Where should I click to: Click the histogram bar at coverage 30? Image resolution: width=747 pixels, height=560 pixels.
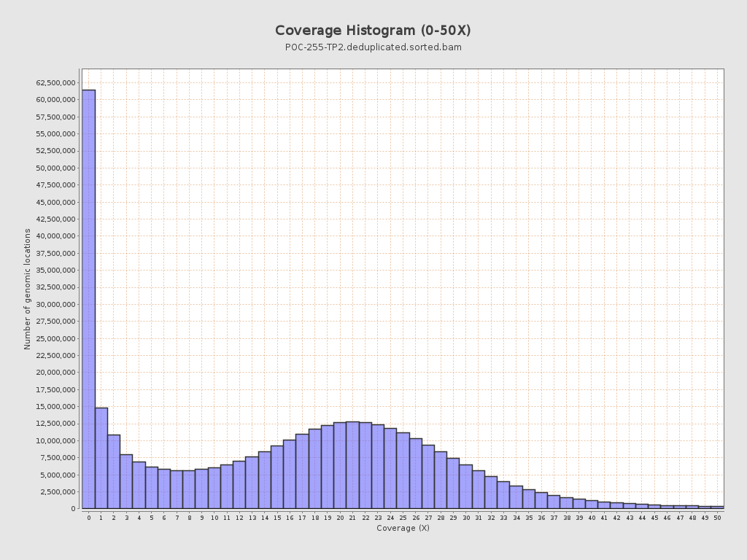coord(466,486)
